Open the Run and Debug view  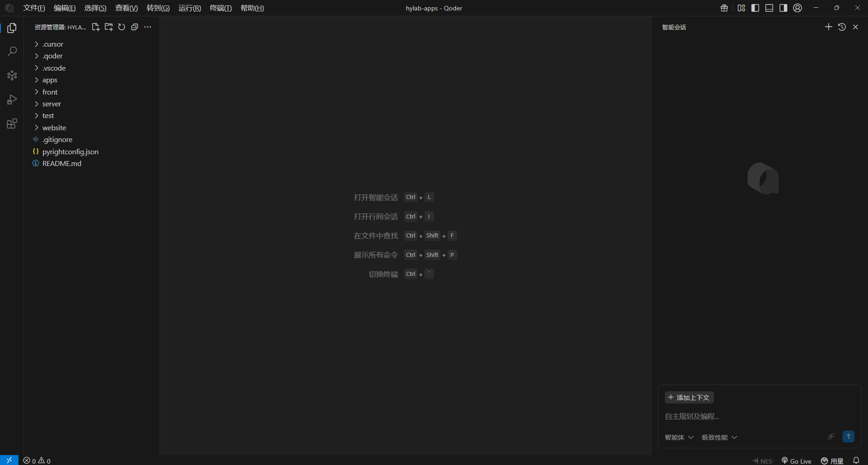(x=12, y=100)
